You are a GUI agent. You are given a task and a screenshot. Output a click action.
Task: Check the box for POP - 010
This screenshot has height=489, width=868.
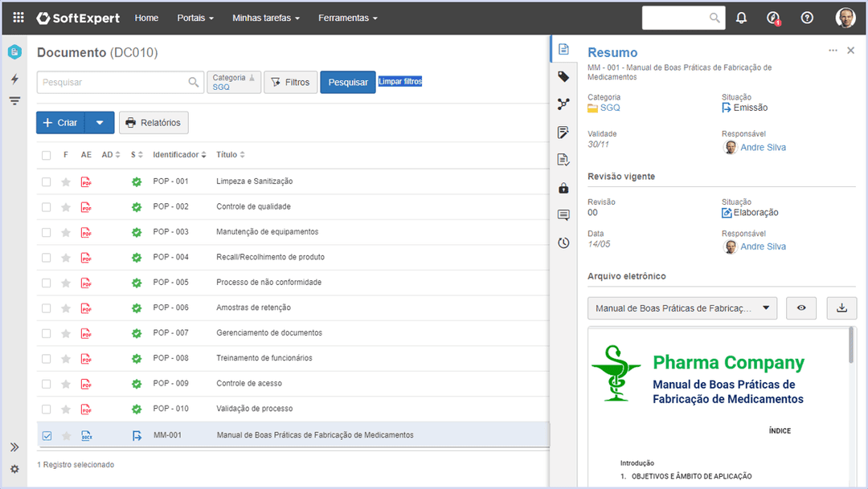(46, 410)
